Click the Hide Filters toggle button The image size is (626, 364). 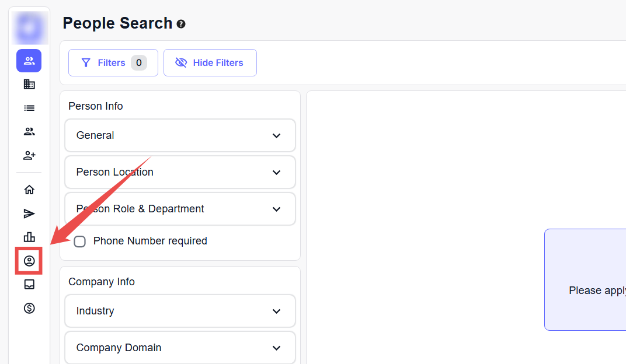click(x=210, y=62)
